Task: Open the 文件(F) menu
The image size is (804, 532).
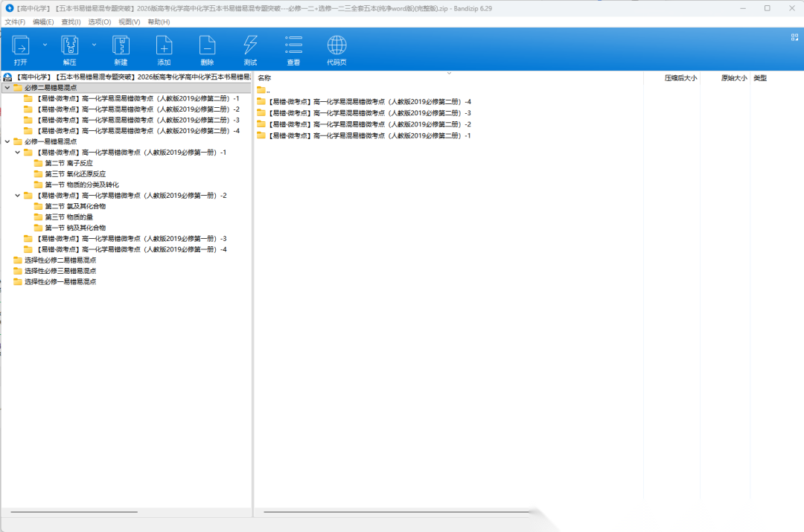Action: (15, 22)
